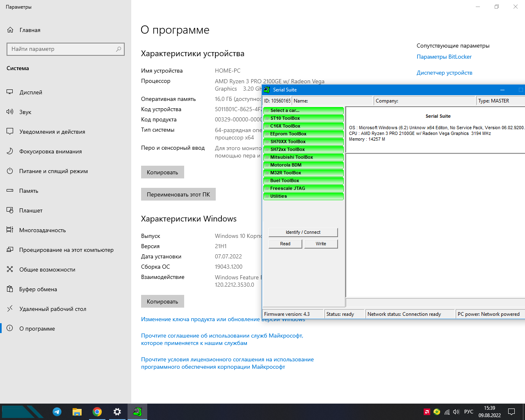Viewport: 525px width, 420px height.
Task: Expand the Freescale JTAG section
Action: 303,188
